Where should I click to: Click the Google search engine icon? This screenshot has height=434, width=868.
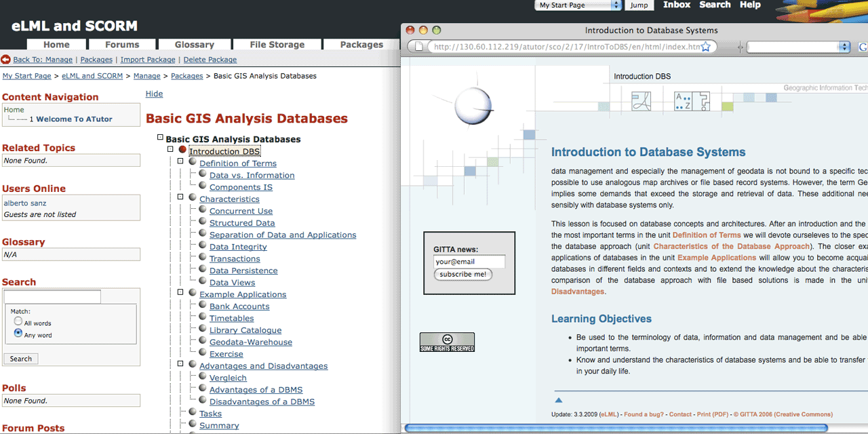[863, 47]
